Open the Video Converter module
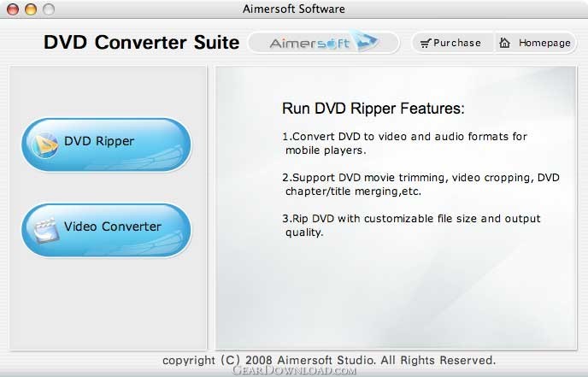The height and width of the screenshot is (377, 588). point(106,230)
